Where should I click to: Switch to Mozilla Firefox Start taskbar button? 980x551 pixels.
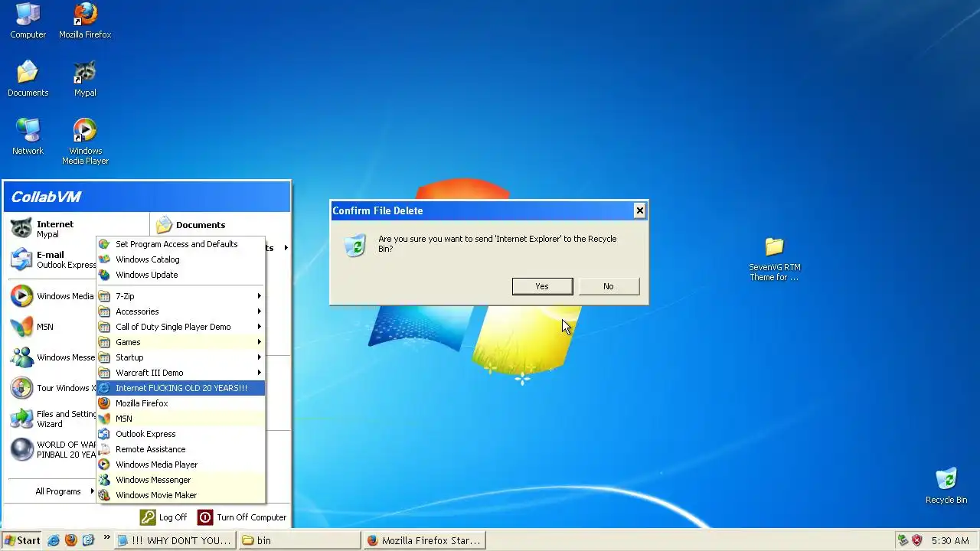pos(423,540)
